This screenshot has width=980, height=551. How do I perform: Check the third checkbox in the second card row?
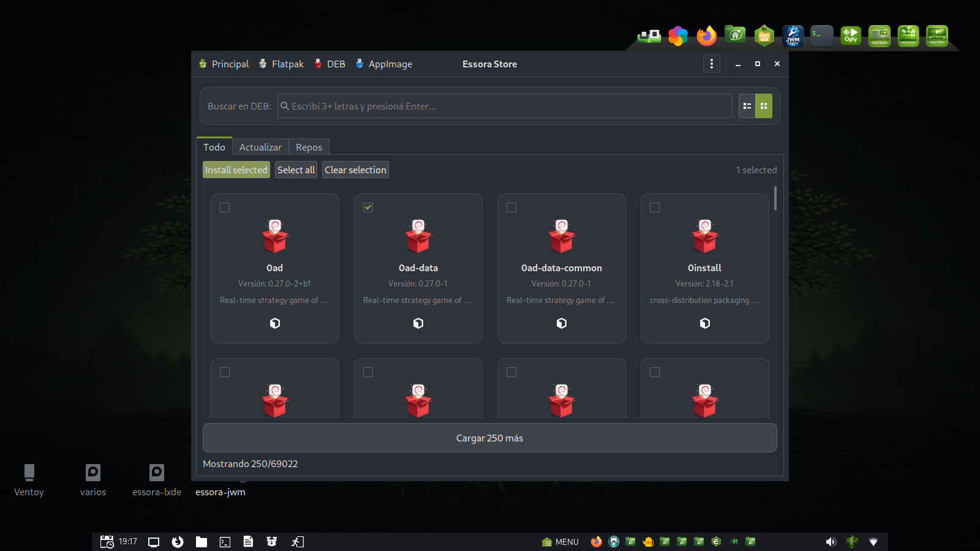511,372
